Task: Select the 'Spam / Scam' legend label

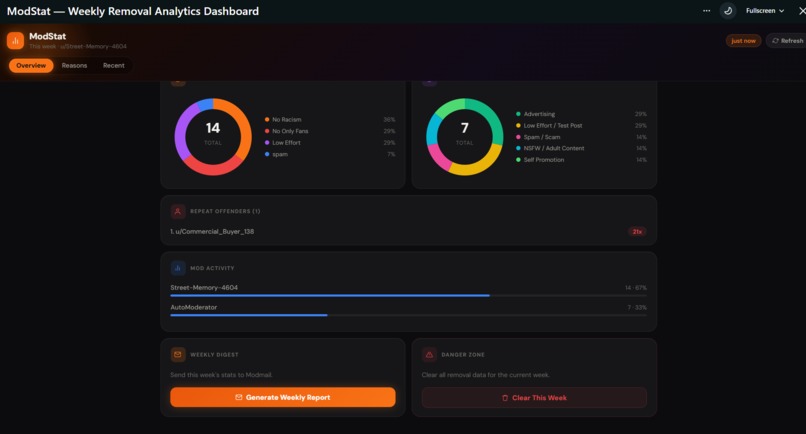Action: [542, 137]
